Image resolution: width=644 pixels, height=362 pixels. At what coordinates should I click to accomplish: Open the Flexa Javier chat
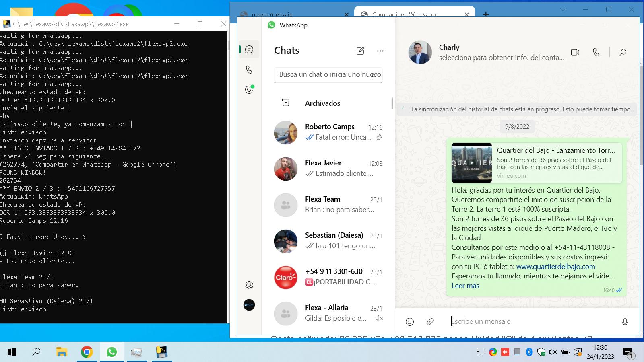tap(328, 169)
